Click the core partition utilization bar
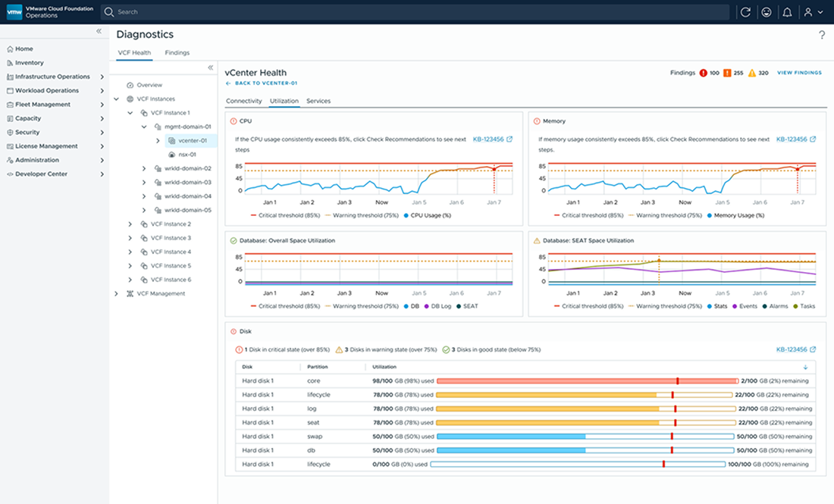The height and width of the screenshot is (504, 834). click(x=587, y=380)
